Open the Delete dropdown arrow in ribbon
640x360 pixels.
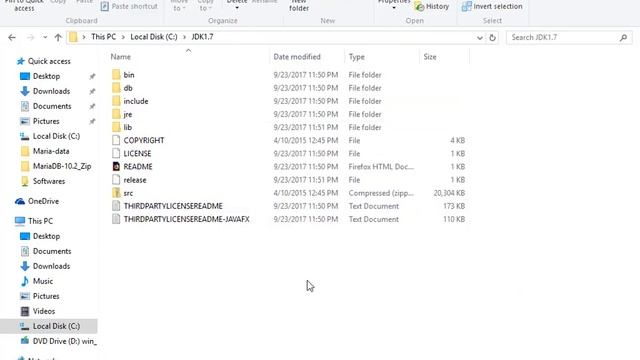point(237,8)
